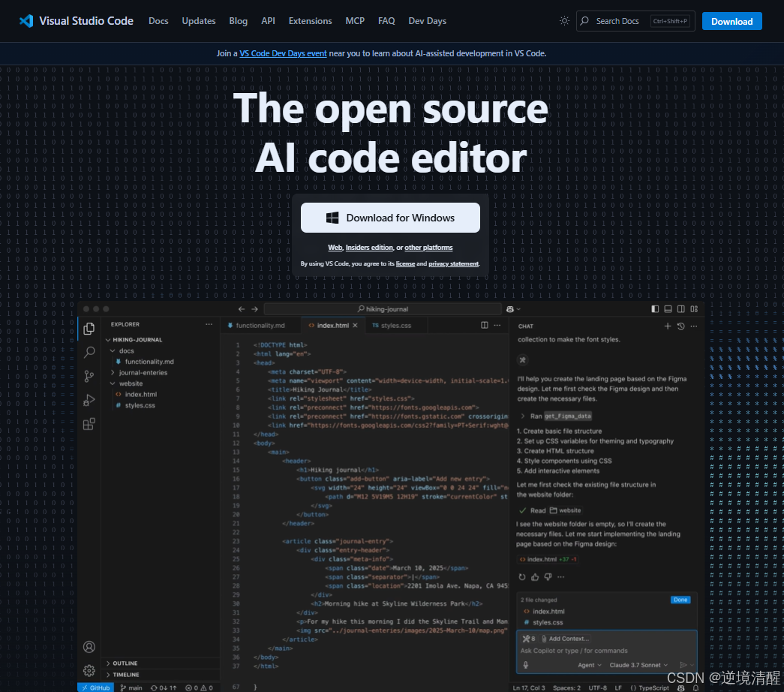Open the Insiders edition link
The width and height of the screenshot is (784, 692).
click(369, 248)
